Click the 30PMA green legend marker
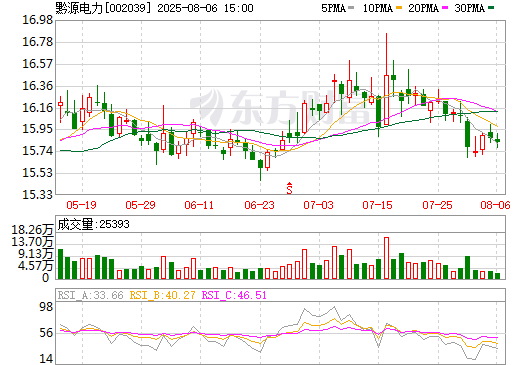This screenshot has width=520, height=365. pyautogui.click(x=491, y=8)
